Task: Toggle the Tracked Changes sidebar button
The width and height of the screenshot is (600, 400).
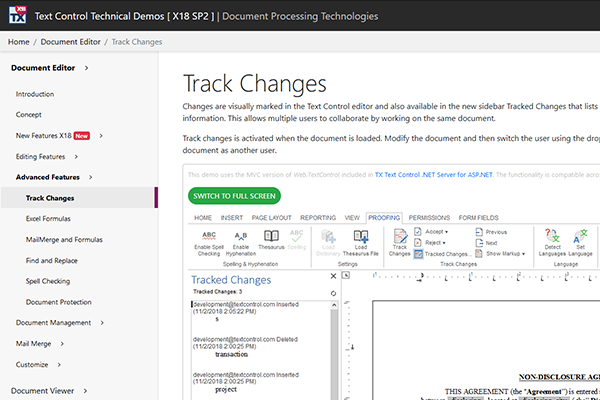Action: pos(442,254)
